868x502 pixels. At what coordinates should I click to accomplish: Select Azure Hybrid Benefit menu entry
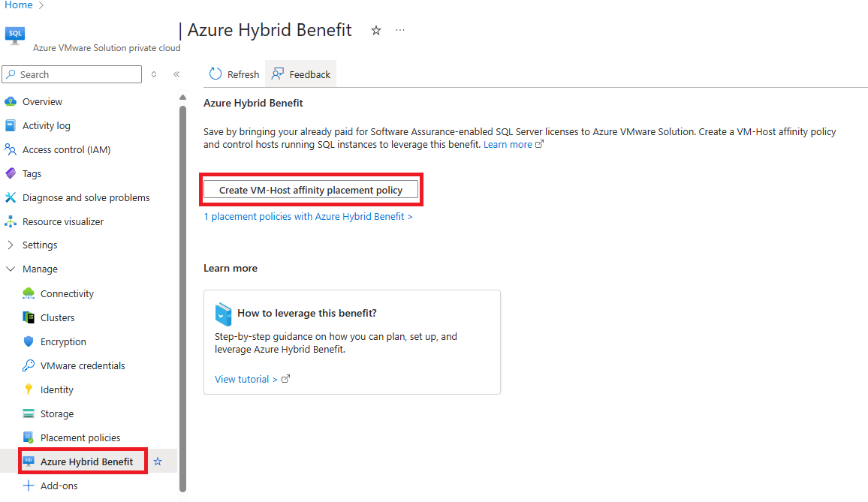(x=86, y=461)
